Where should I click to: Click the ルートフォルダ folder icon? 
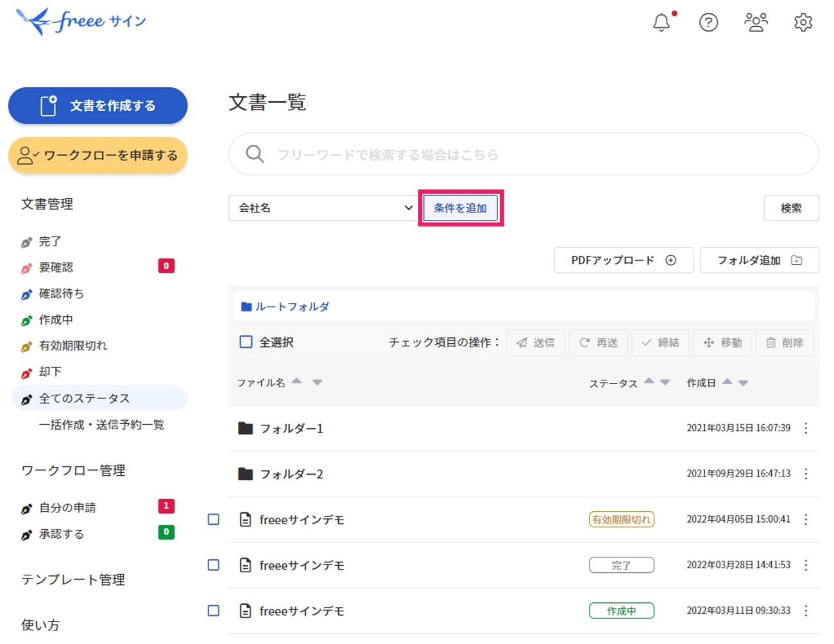[x=246, y=307]
